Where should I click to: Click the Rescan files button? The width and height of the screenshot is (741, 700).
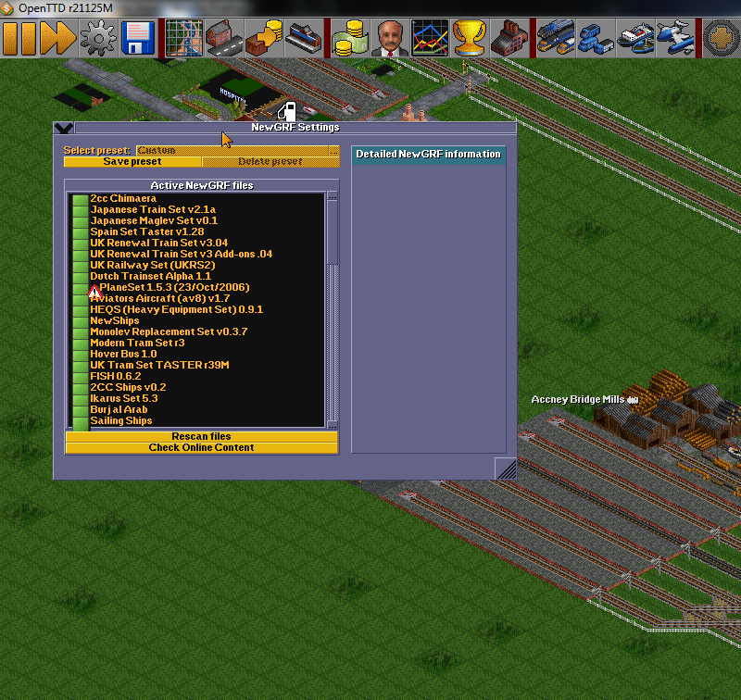point(202,436)
